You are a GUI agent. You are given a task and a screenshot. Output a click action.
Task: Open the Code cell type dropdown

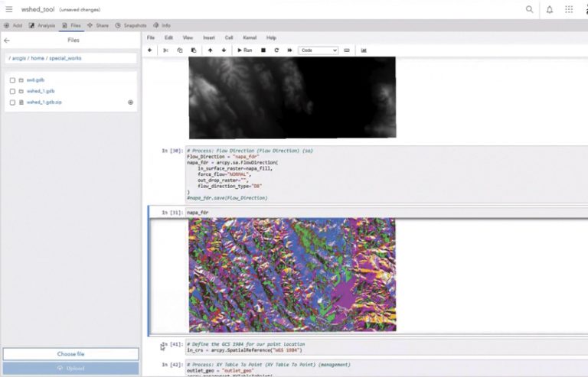coord(318,50)
